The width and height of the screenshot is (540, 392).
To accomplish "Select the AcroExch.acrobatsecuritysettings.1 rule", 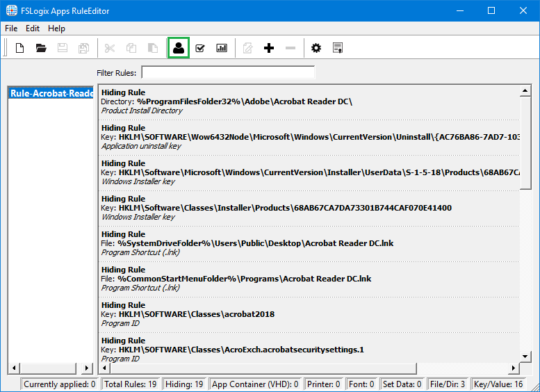I will tap(309, 349).
